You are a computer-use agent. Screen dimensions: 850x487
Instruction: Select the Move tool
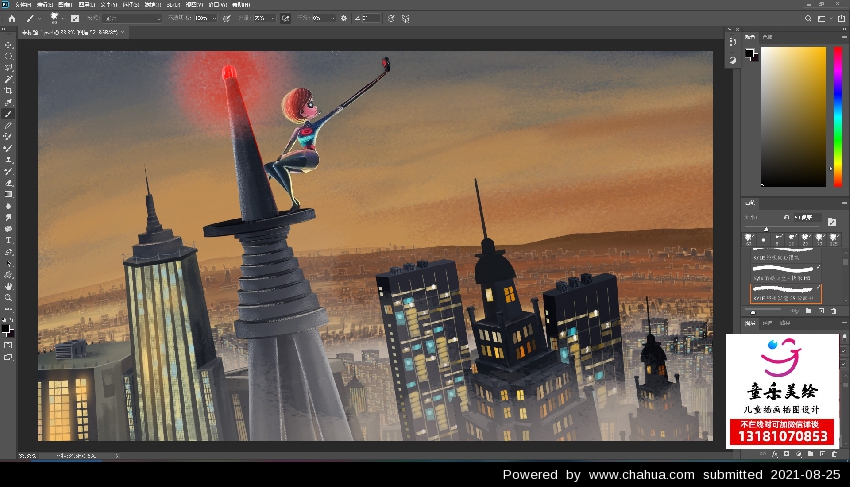pyautogui.click(x=8, y=45)
